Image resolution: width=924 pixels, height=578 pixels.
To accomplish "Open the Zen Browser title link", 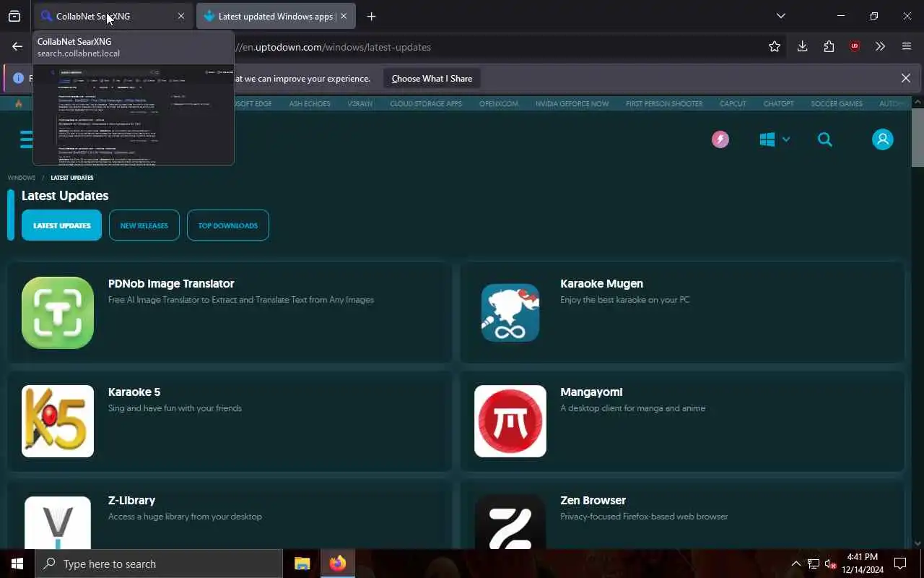I will tap(593, 501).
